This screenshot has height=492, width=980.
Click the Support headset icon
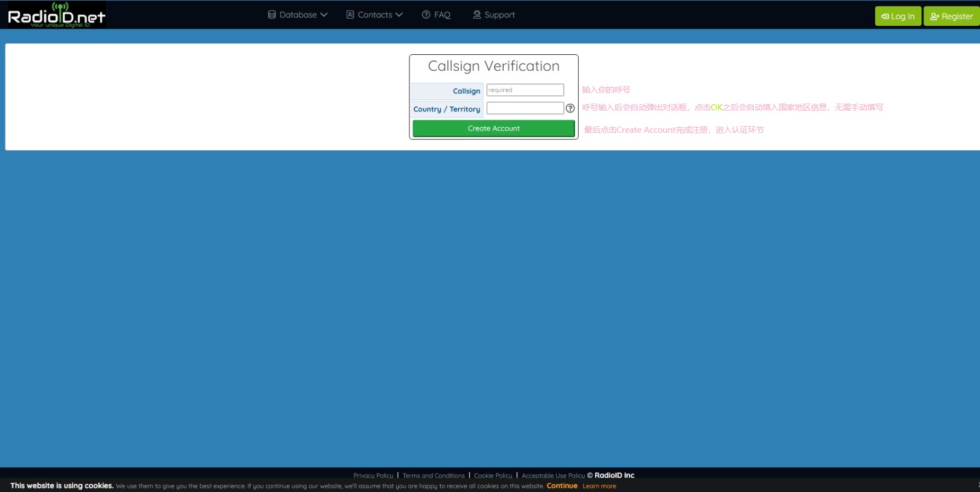click(x=477, y=15)
